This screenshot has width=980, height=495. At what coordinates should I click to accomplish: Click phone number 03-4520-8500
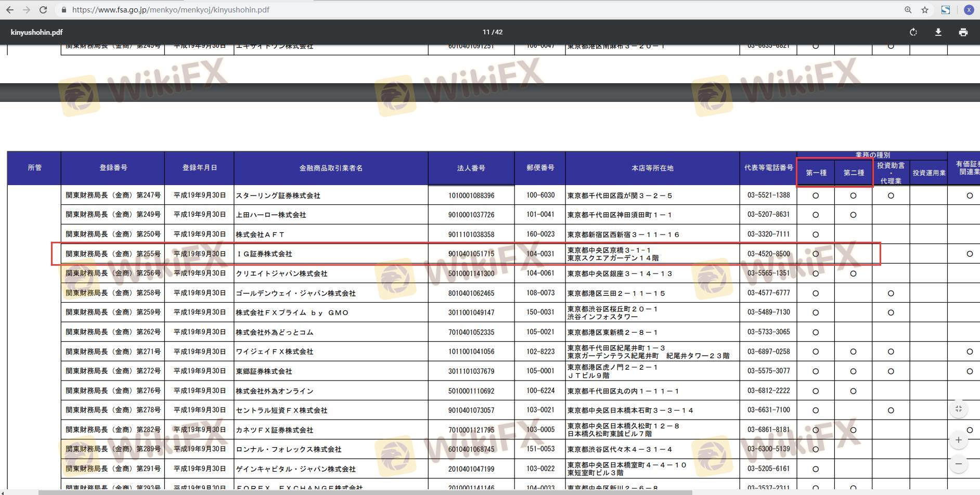(769, 254)
